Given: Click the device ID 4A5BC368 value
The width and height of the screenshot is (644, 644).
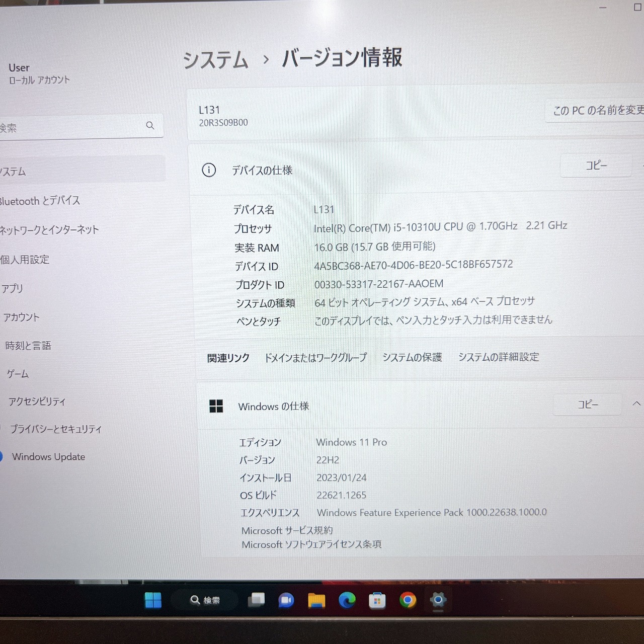Looking at the screenshot, I should click(x=414, y=265).
